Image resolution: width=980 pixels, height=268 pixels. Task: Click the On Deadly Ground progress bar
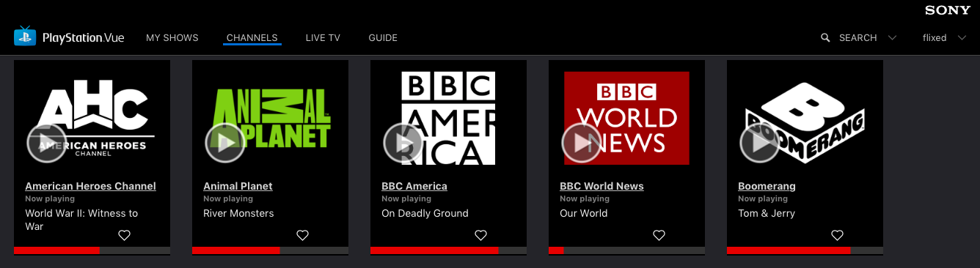click(448, 250)
